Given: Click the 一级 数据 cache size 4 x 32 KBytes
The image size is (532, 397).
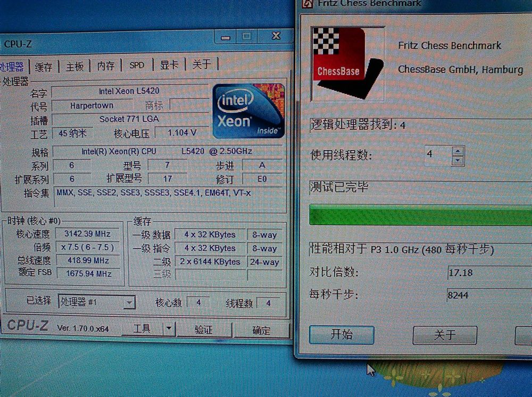Looking at the screenshot, I should pos(210,235).
